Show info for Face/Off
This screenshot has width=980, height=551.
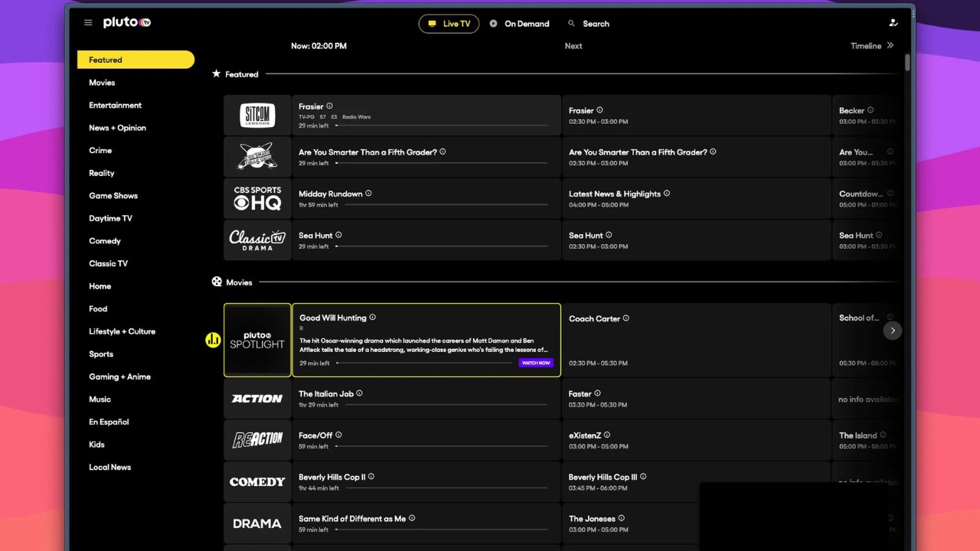(338, 435)
